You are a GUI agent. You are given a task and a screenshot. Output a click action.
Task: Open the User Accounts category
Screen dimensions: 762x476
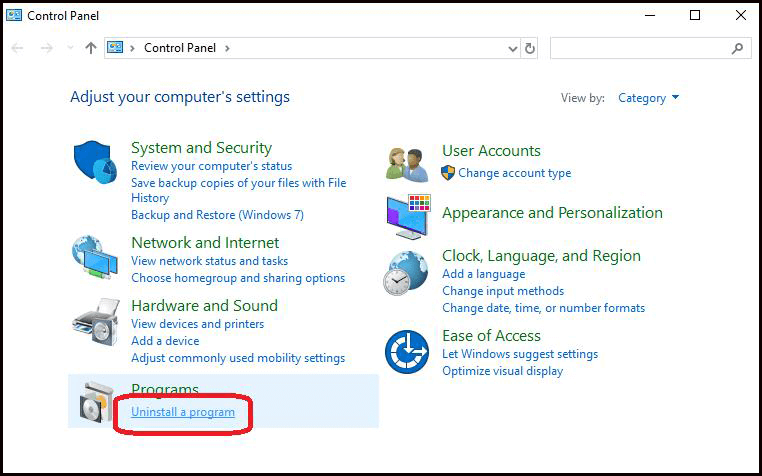(491, 150)
